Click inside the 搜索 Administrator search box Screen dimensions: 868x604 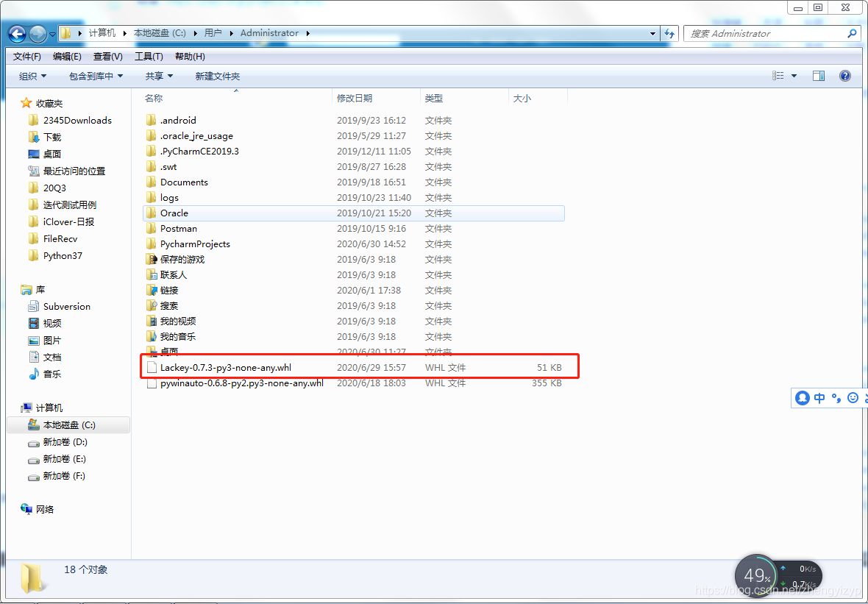(765, 33)
